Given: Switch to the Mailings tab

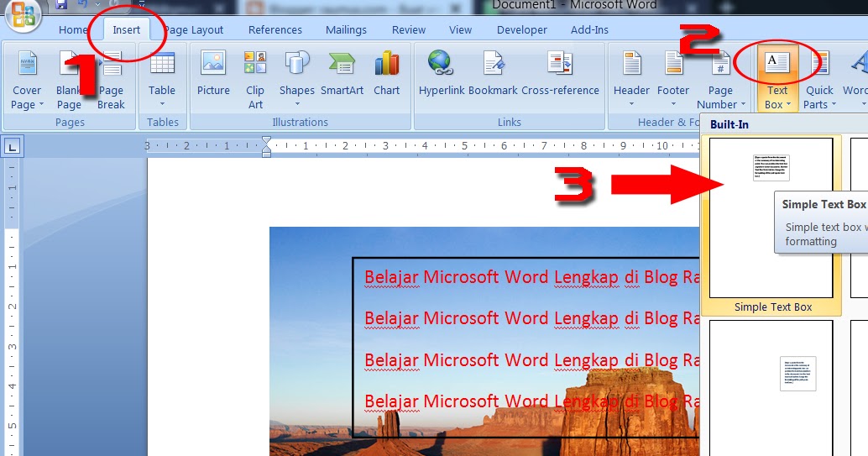Looking at the screenshot, I should (x=346, y=30).
